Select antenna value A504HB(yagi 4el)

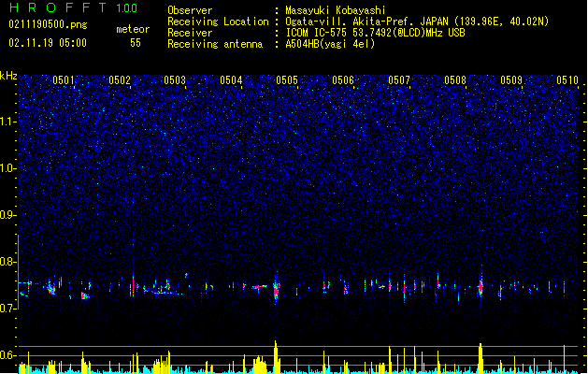tap(330, 44)
